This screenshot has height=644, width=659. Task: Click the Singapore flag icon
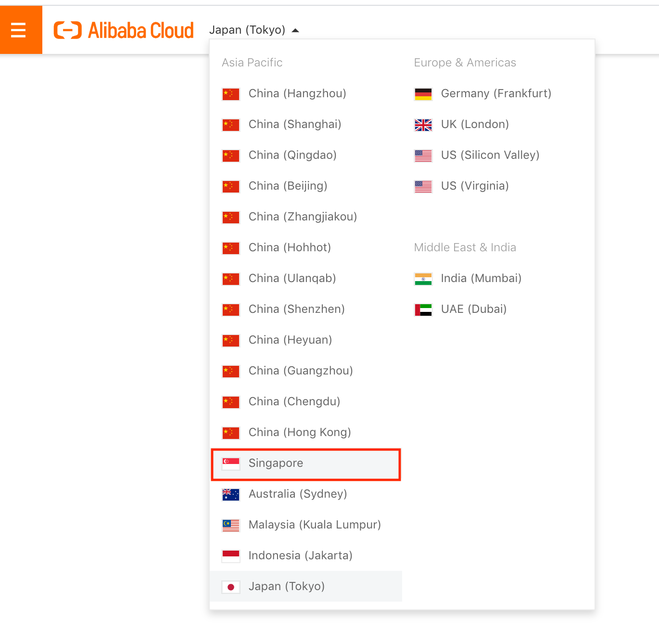(230, 464)
